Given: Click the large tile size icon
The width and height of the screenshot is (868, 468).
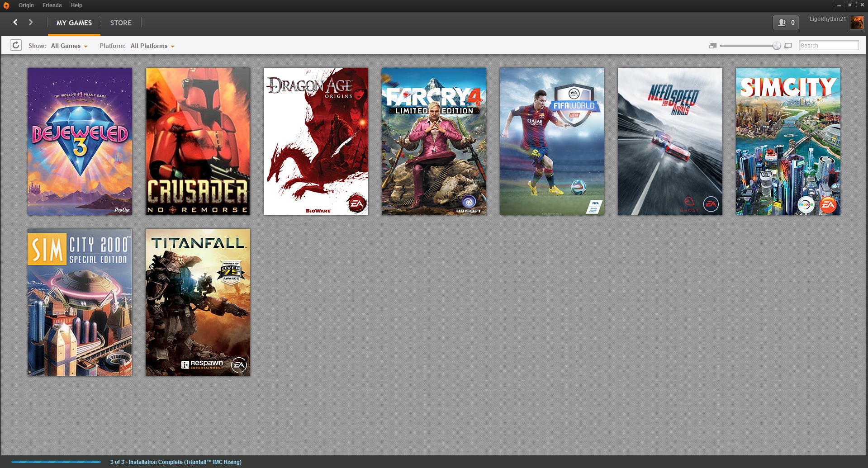Looking at the screenshot, I should click(x=788, y=46).
